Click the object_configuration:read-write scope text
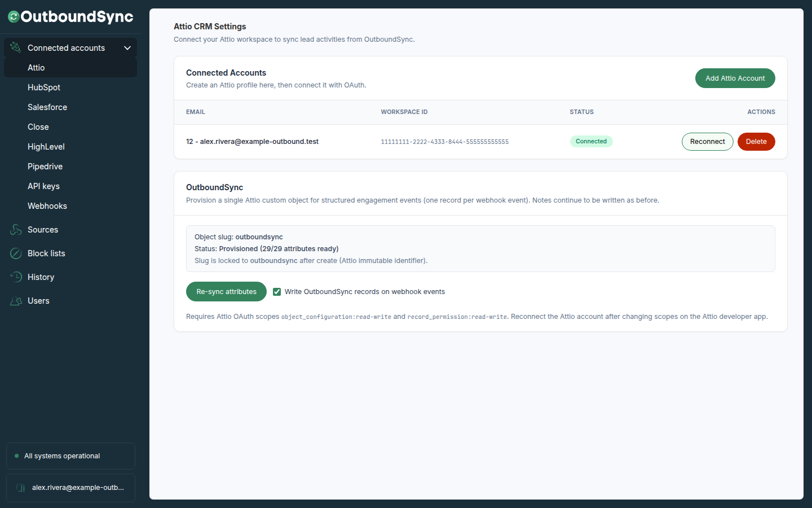The height and width of the screenshot is (508, 812). [x=336, y=317]
